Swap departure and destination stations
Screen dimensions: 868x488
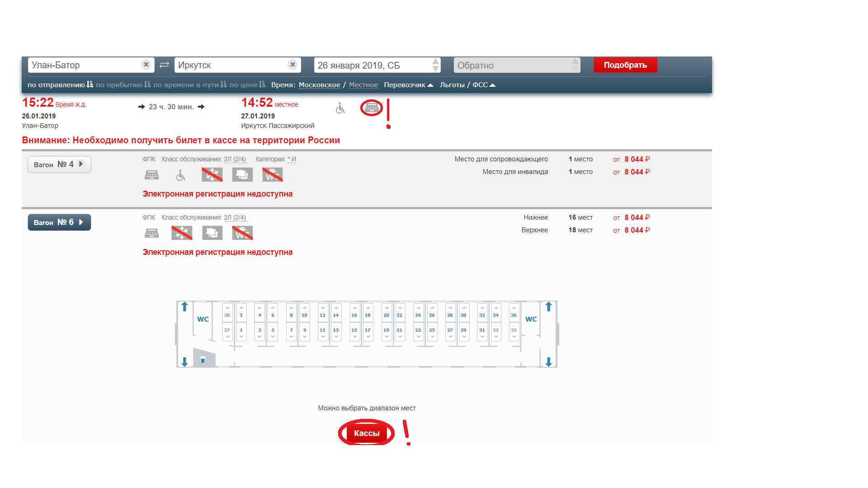pyautogui.click(x=164, y=65)
